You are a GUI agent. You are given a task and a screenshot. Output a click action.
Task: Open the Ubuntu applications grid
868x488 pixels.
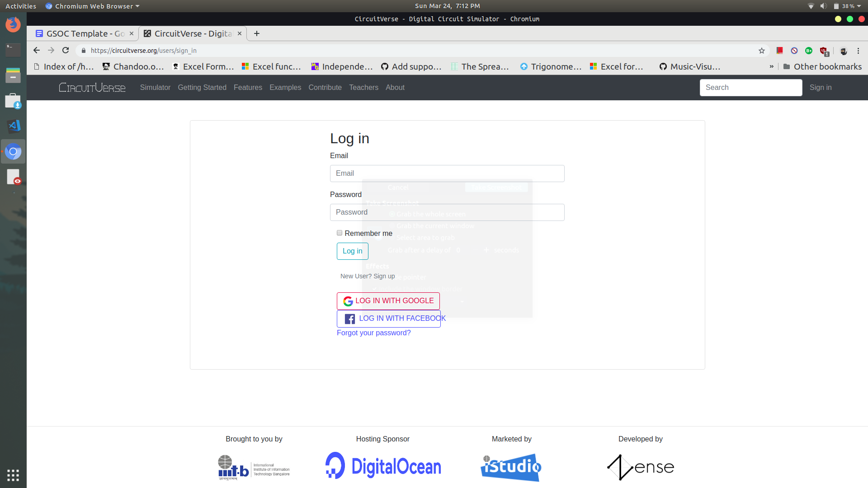pyautogui.click(x=13, y=475)
